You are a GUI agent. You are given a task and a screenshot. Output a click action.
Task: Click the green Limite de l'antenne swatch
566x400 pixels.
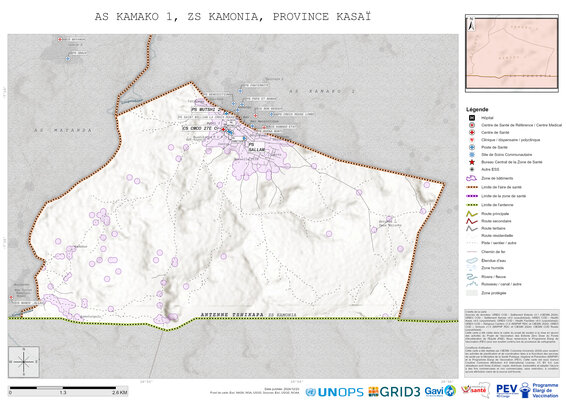point(472,205)
